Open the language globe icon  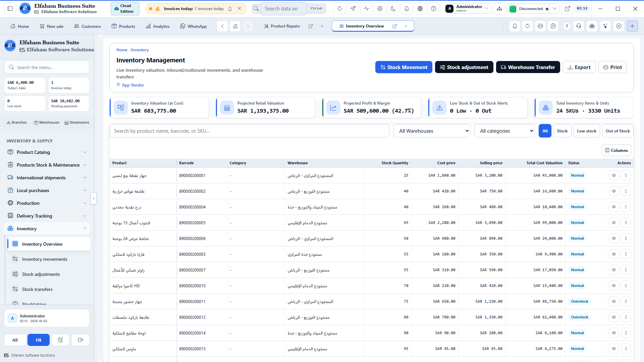420,9
